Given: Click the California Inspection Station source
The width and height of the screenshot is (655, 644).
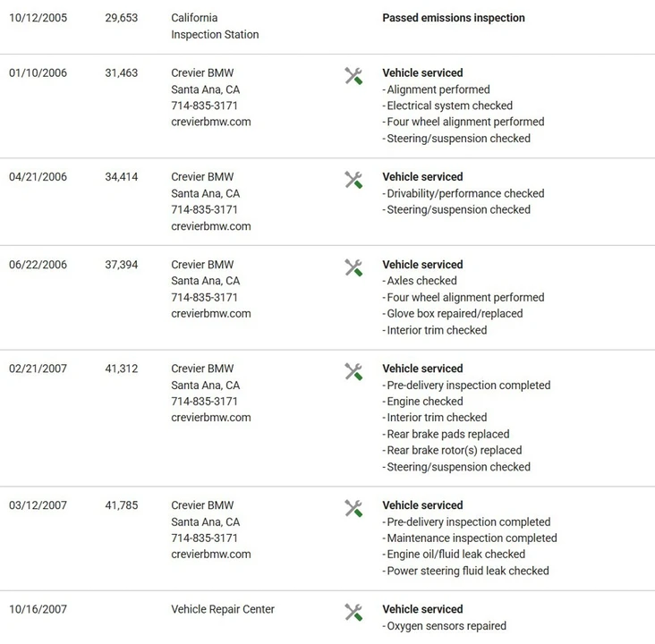Looking at the screenshot, I should [x=215, y=26].
